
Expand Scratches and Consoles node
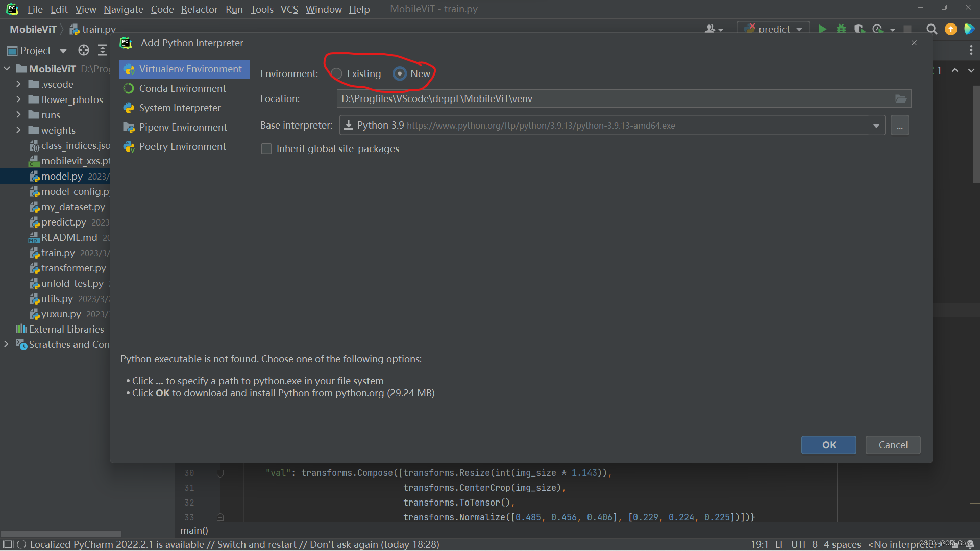[6, 344]
